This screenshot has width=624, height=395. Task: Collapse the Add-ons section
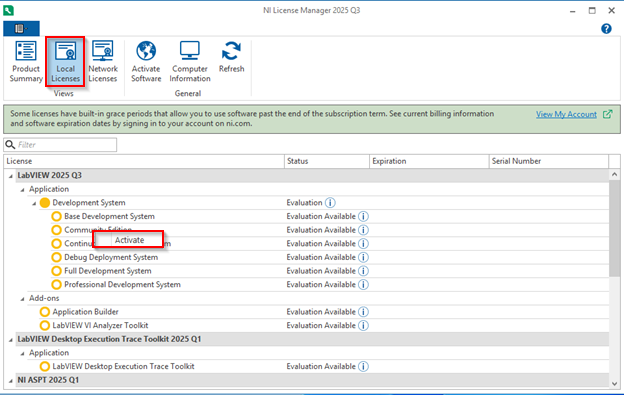click(23, 299)
